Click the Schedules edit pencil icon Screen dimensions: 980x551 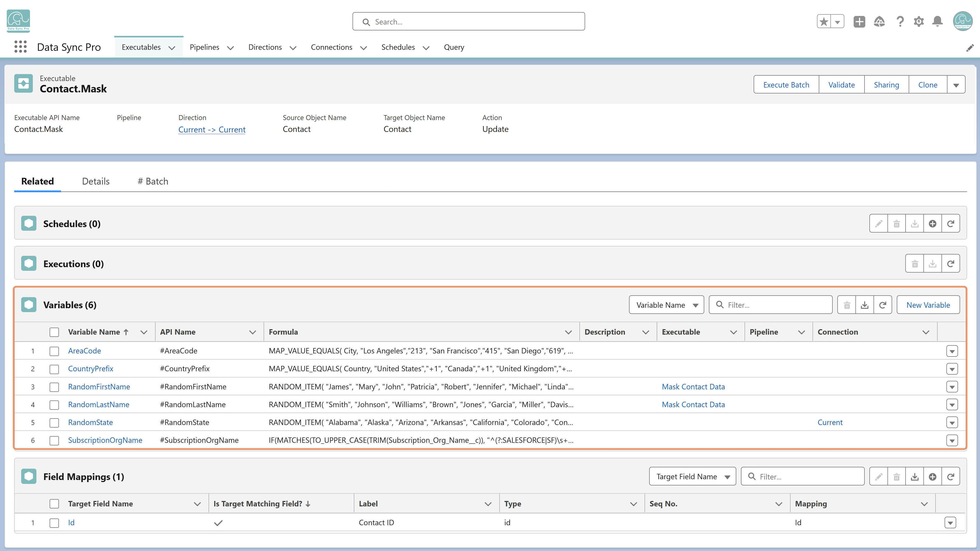[x=878, y=224]
